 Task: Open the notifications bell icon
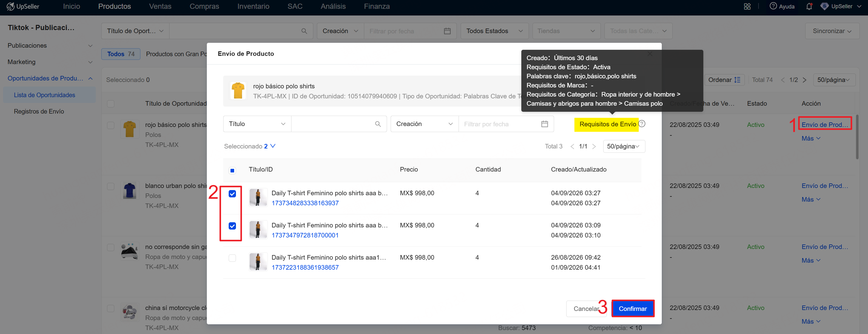(x=809, y=6)
